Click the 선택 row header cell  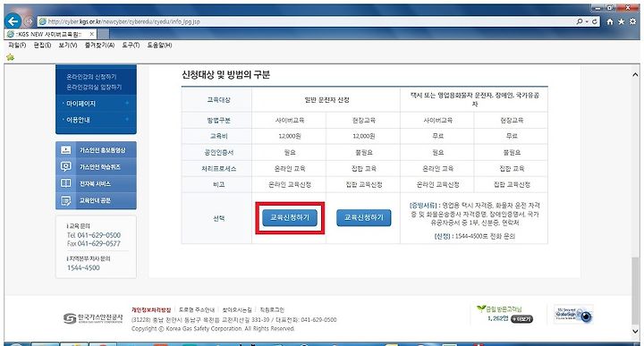tap(217, 218)
